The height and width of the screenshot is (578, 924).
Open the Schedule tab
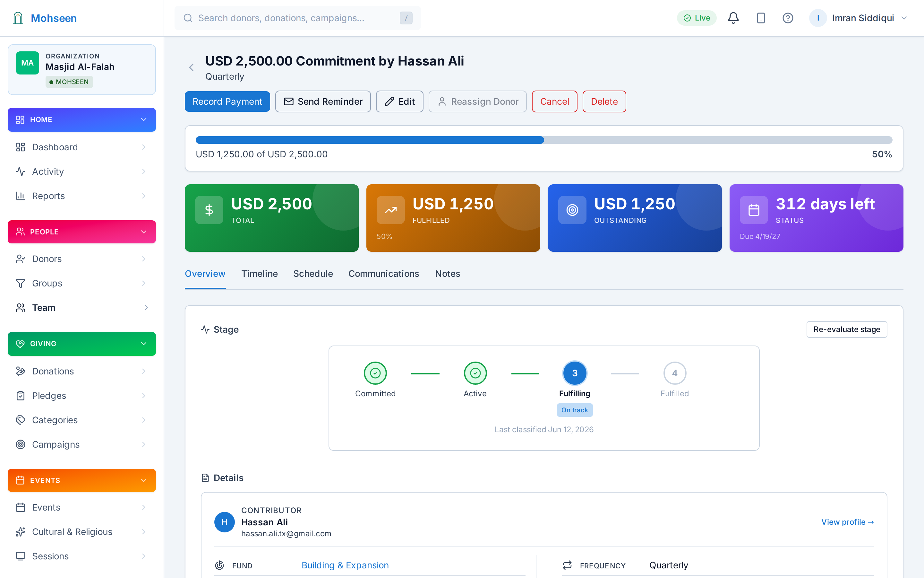point(313,274)
